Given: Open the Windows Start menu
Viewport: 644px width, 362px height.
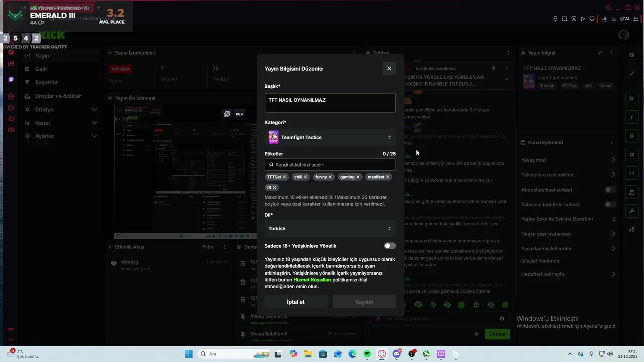Looking at the screenshot, I should point(189,354).
